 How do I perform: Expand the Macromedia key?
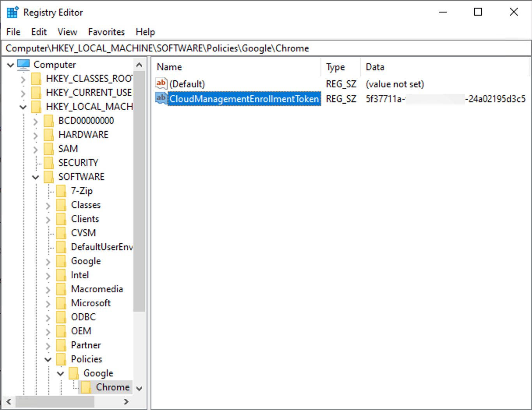coord(48,290)
